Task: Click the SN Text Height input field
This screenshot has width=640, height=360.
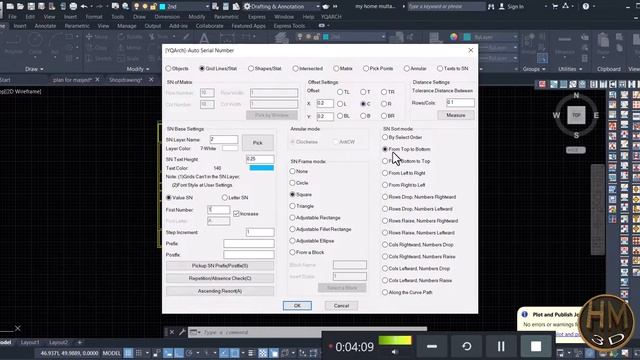Action: coord(260,159)
